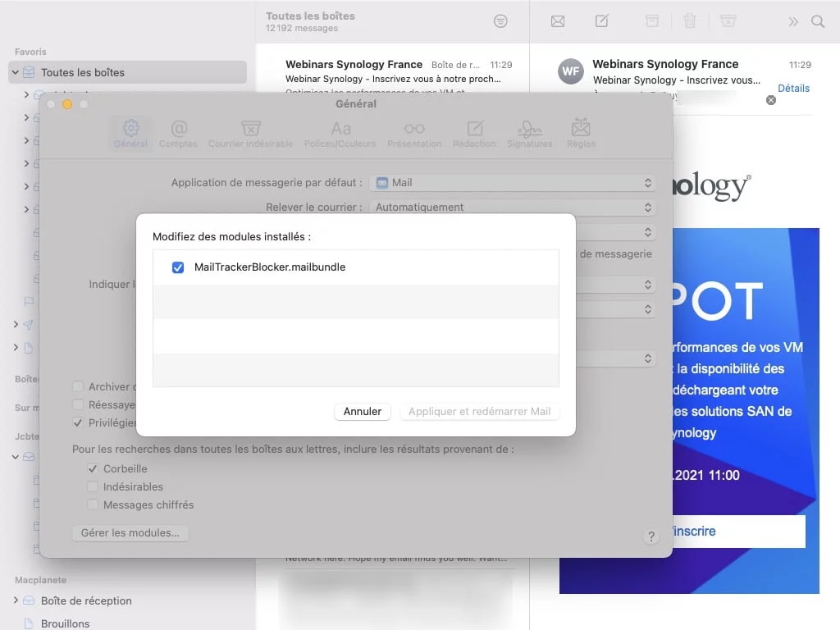Image resolution: width=840 pixels, height=630 pixels.
Task: Toggle the Réessayer checkbox
Action: 78,404
